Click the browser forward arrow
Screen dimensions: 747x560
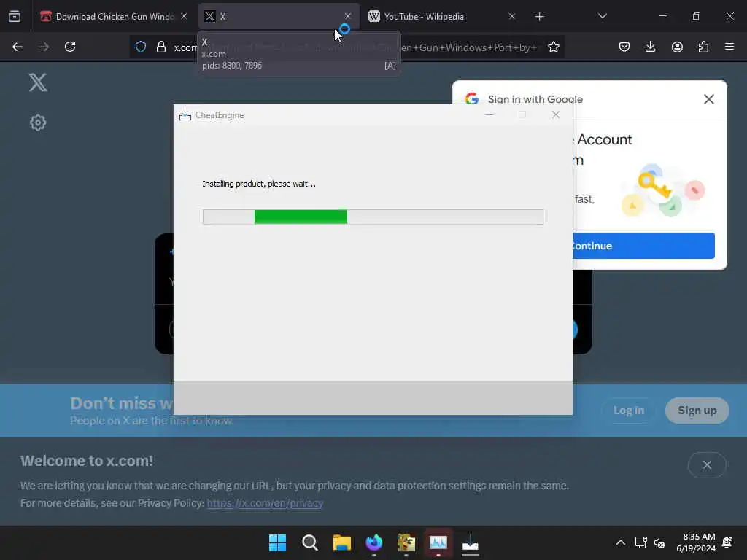43,47
